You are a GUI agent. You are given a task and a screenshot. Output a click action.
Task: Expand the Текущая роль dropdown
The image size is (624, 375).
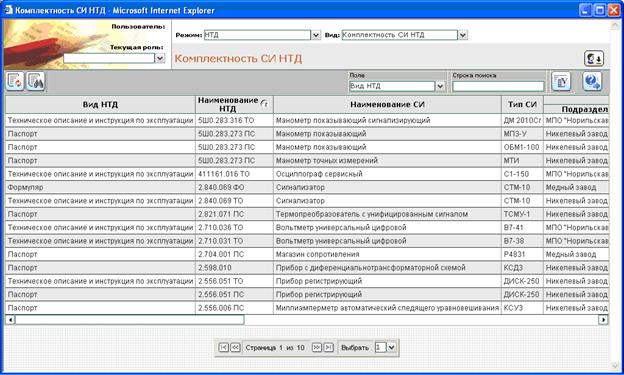pos(160,58)
